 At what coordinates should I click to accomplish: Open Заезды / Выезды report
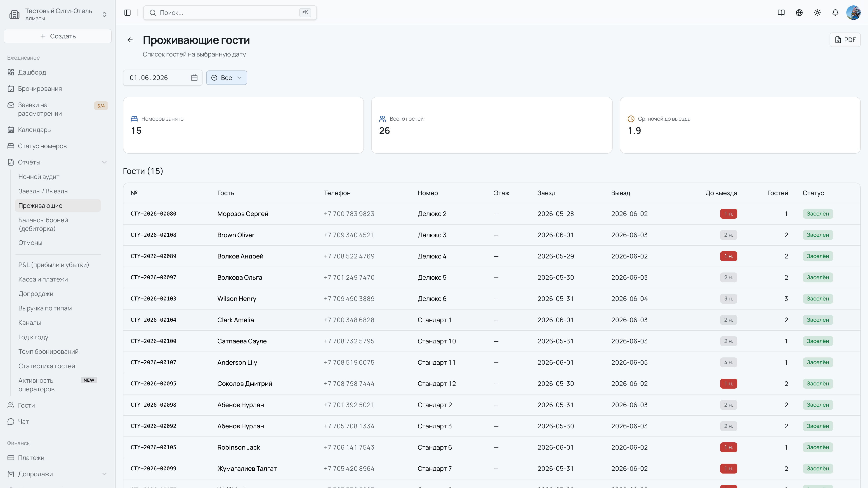point(43,191)
